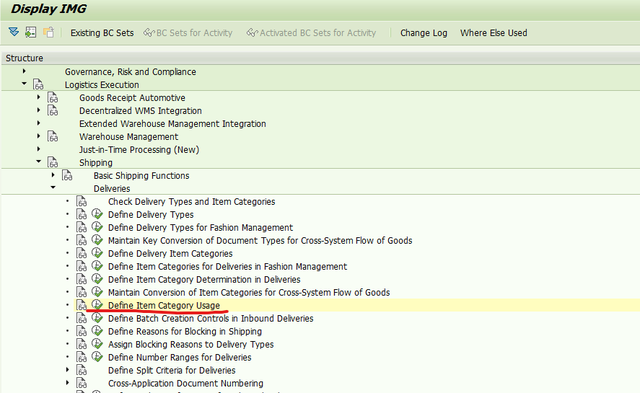
Task: Collapse the Logistics Execution node
Action: [24, 84]
